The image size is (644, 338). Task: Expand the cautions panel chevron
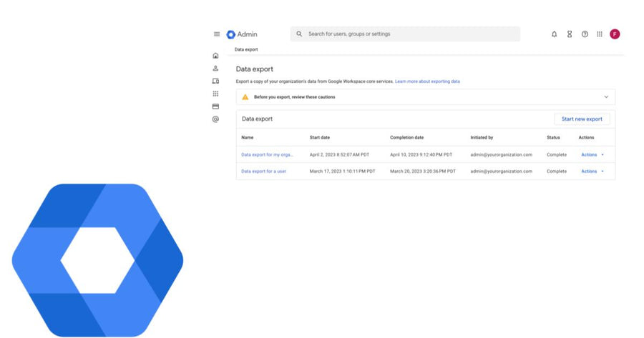pyautogui.click(x=606, y=96)
